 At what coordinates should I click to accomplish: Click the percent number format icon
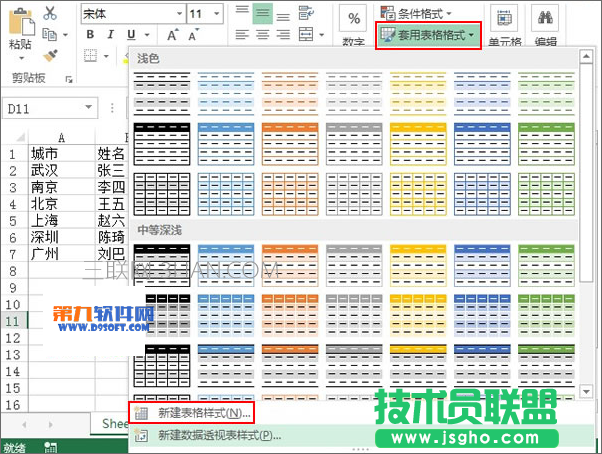(x=354, y=18)
